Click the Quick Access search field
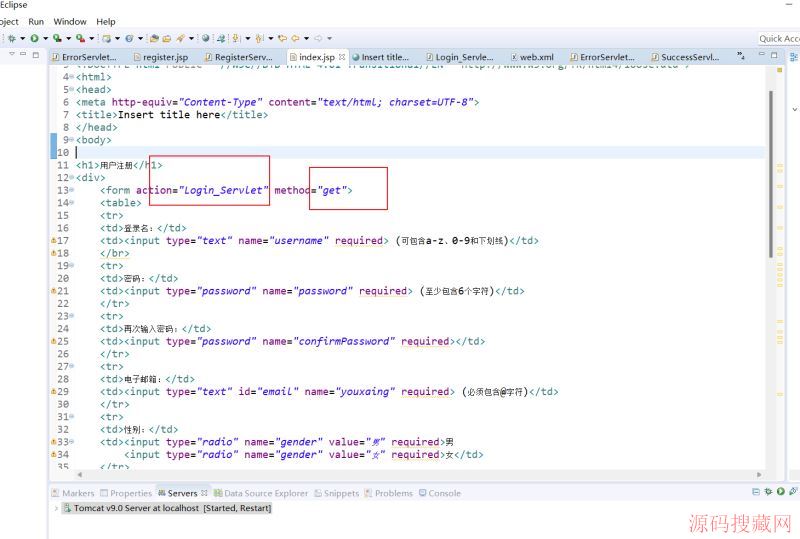This screenshot has width=800, height=539. pyautogui.click(x=779, y=39)
